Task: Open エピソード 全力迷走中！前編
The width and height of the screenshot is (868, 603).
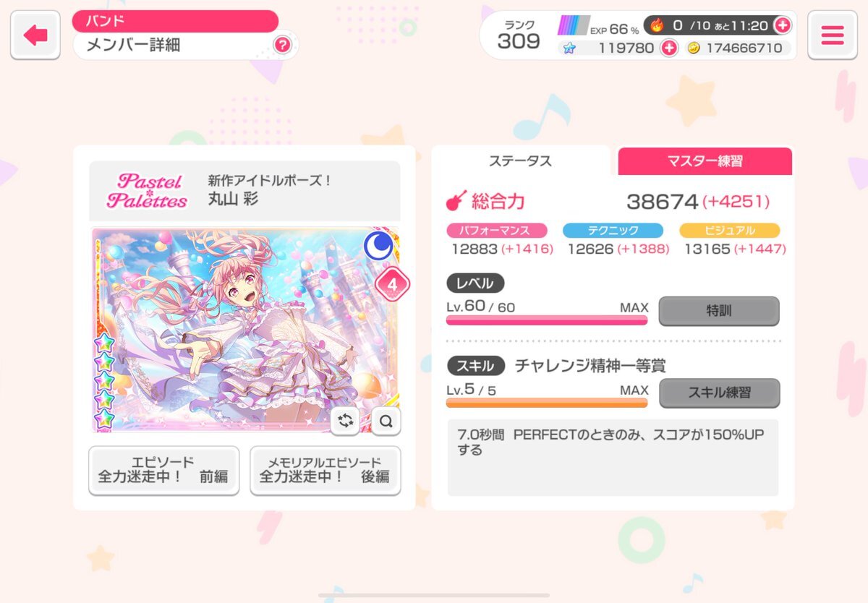Action: pyautogui.click(x=163, y=470)
